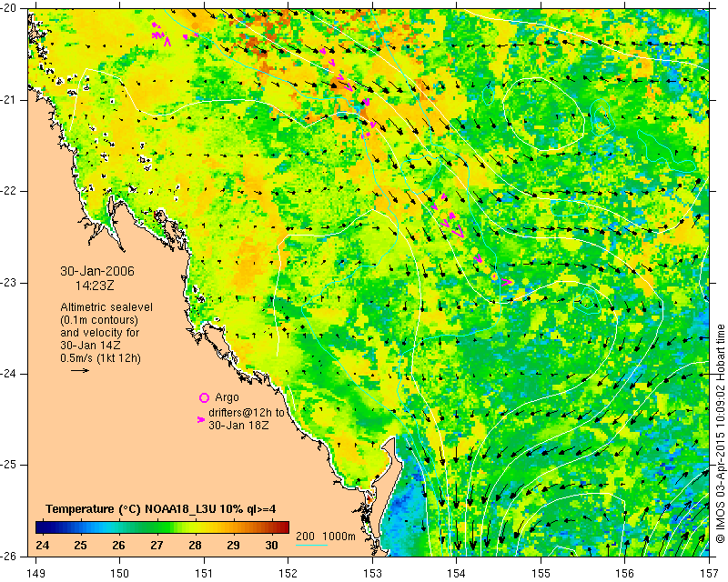This screenshot has height=582, width=728.
Task: Click the longitude axis label '153'
Action: click(x=372, y=574)
